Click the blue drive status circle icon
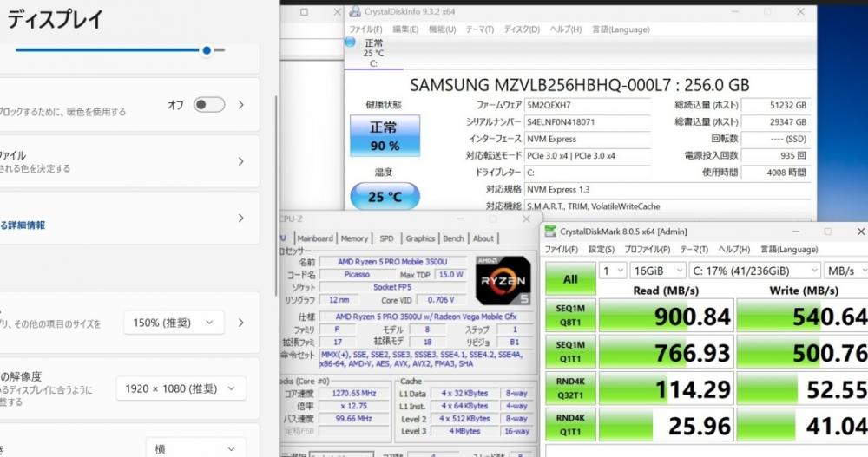Viewport: 868px width, 457px height. click(350, 42)
